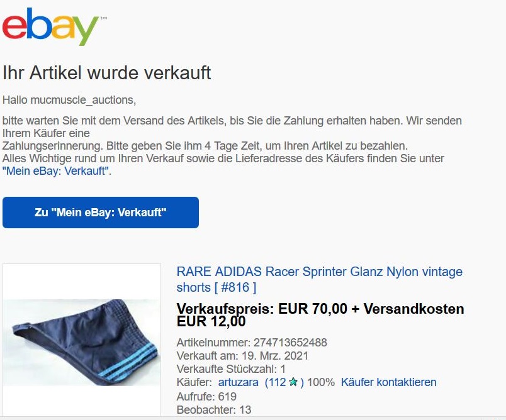
Task: Click the Artikelnummer 274713652488 text
Action: tap(252, 342)
